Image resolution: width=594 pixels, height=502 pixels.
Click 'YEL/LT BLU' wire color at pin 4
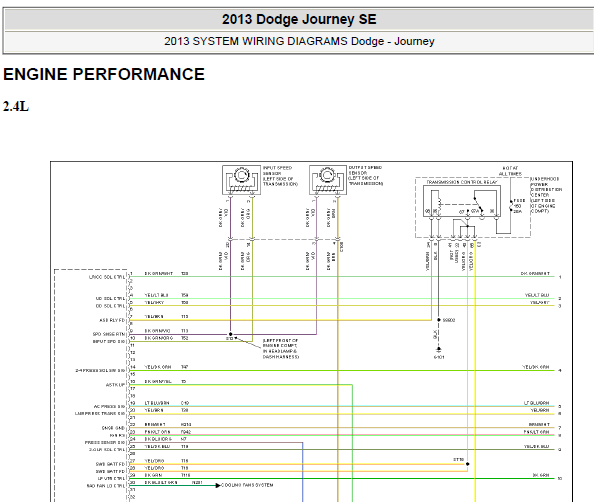(x=156, y=295)
